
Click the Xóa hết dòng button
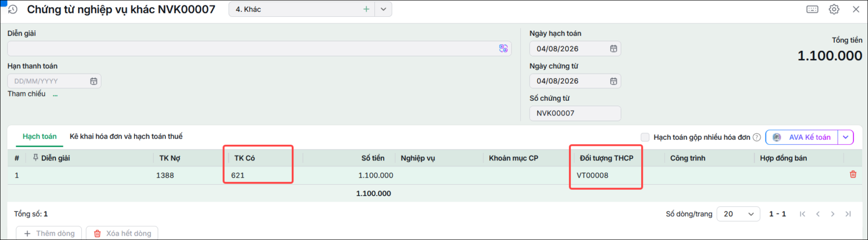pyautogui.click(x=122, y=233)
